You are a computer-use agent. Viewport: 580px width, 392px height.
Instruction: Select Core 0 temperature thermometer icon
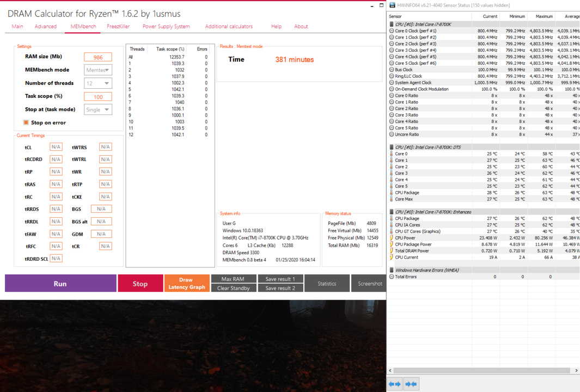coord(392,154)
